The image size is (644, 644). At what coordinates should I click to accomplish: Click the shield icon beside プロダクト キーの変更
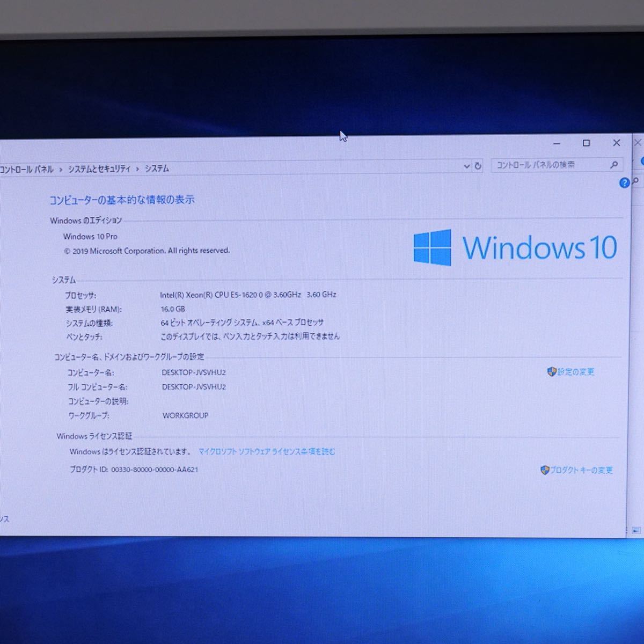point(545,470)
